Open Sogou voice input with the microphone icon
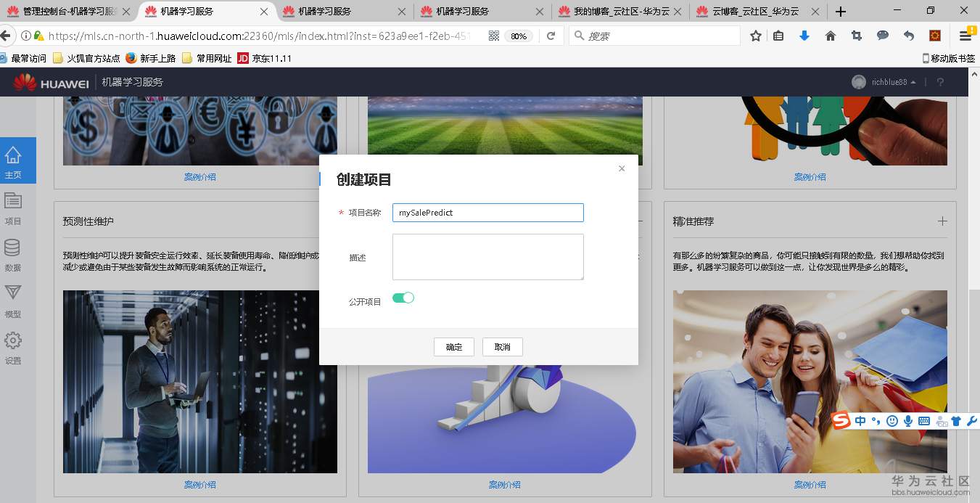Viewport: 980px width, 503px height. [x=907, y=420]
